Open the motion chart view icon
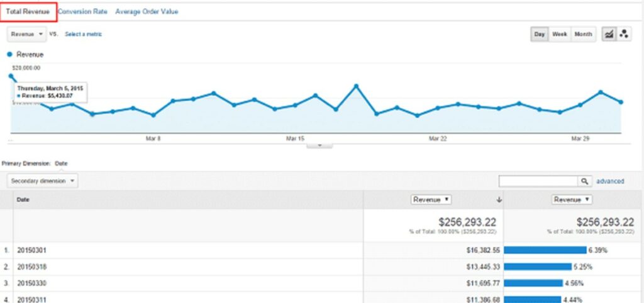Image resolution: width=644 pixels, height=303 pixels. point(624,34)
